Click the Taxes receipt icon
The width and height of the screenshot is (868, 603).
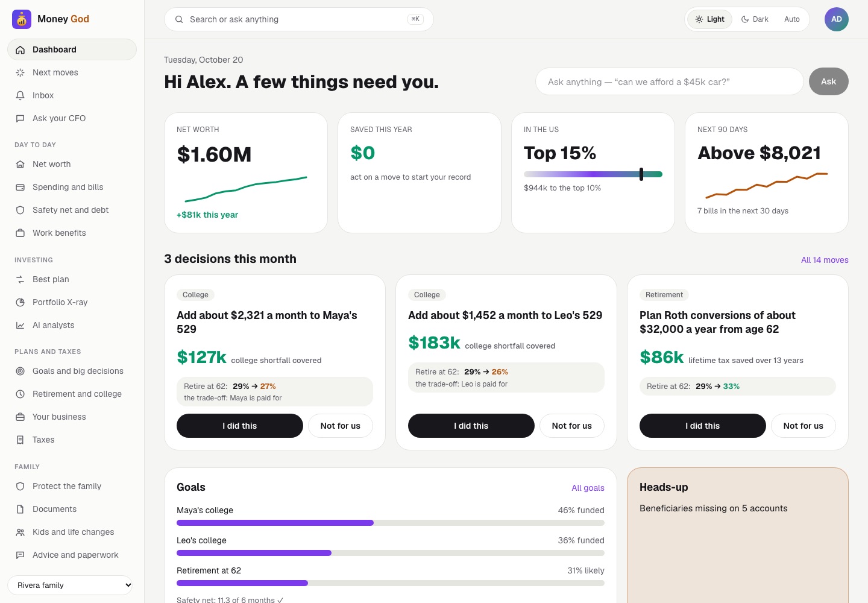[20, 440]
